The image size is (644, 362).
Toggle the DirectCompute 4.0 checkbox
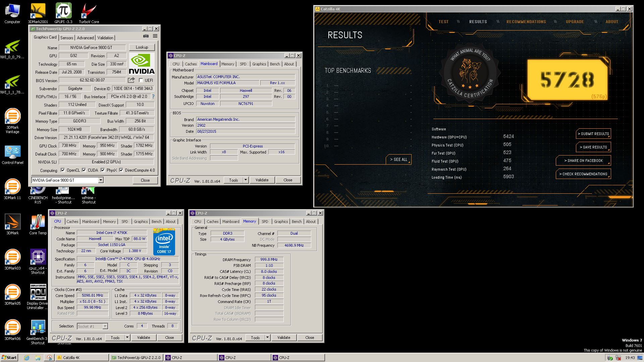tap(121, 170)
